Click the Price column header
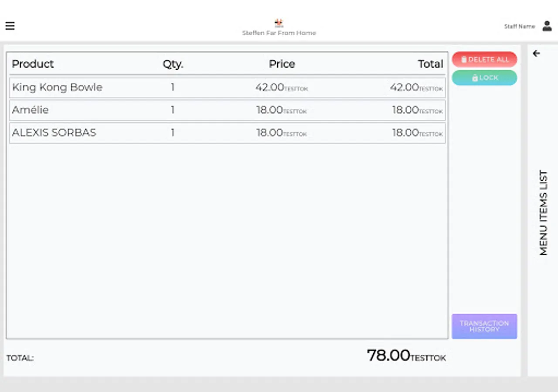This screenshot has height=392, width=558. [x=282, y=64]
